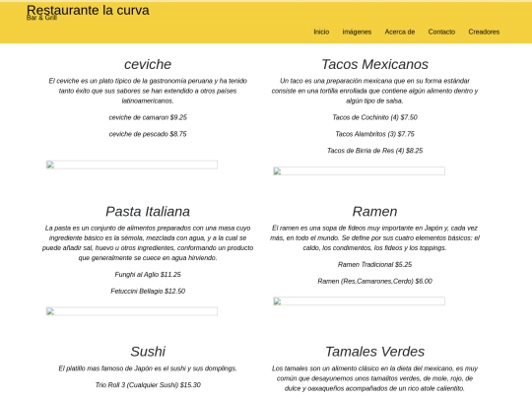Click Tacos de Birria de Res $8.25
The width and height of the screenshot is (532, 399).
(x=374, y=151)
